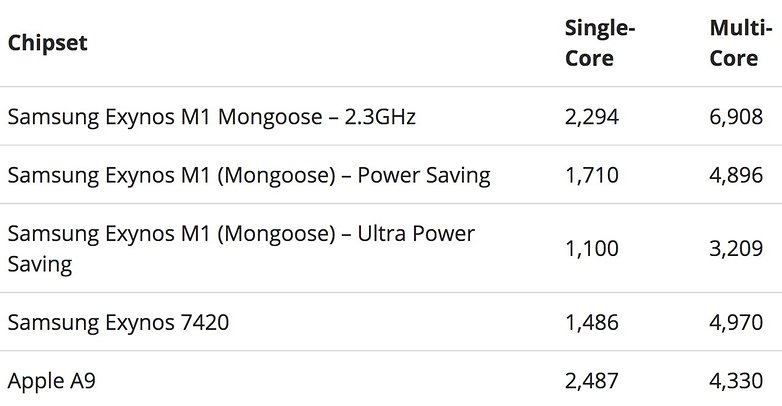The height and width of the screenshot is (406, 782).
Task: Click the Multi-Core column header
Action: pyautogui.click(x=734, y=43)
